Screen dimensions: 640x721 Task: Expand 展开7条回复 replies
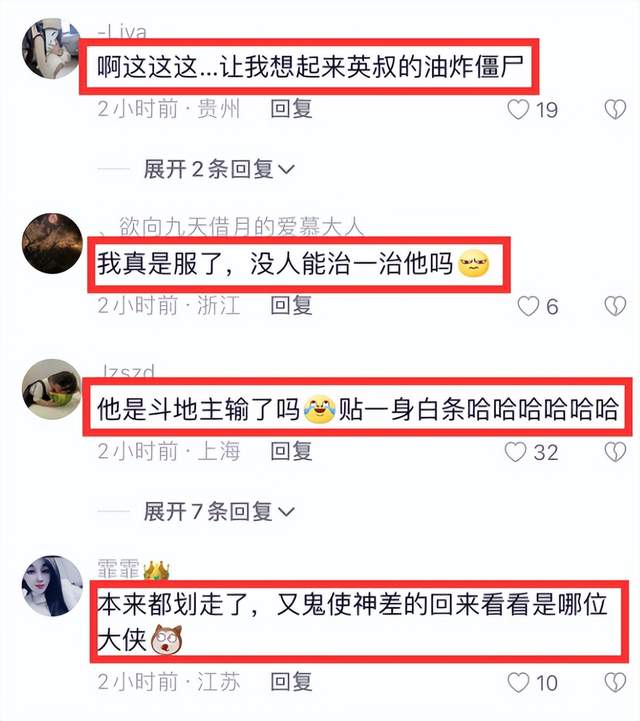point(219,511)
